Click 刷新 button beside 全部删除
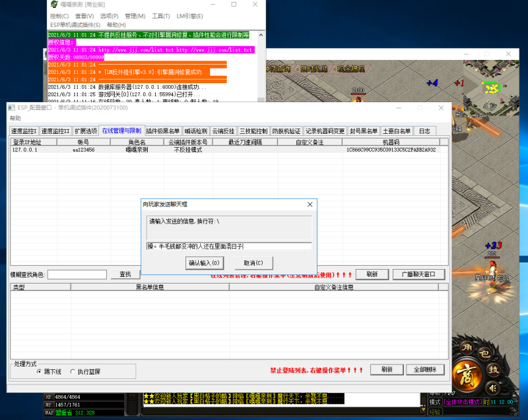Viewport: 528px width, 420px height. 387,369
